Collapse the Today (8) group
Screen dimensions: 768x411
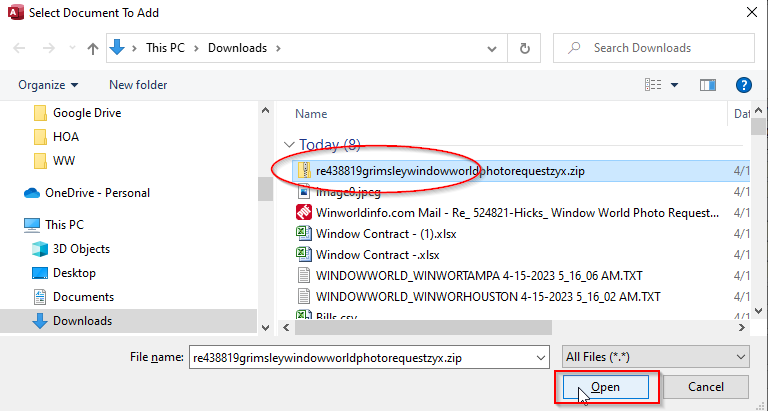click(289, 145)
